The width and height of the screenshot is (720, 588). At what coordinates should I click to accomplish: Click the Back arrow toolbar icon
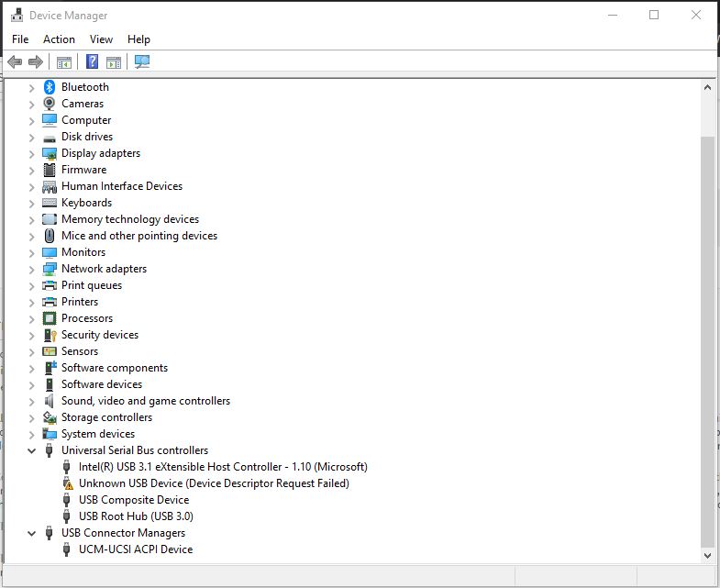[15, 61]
